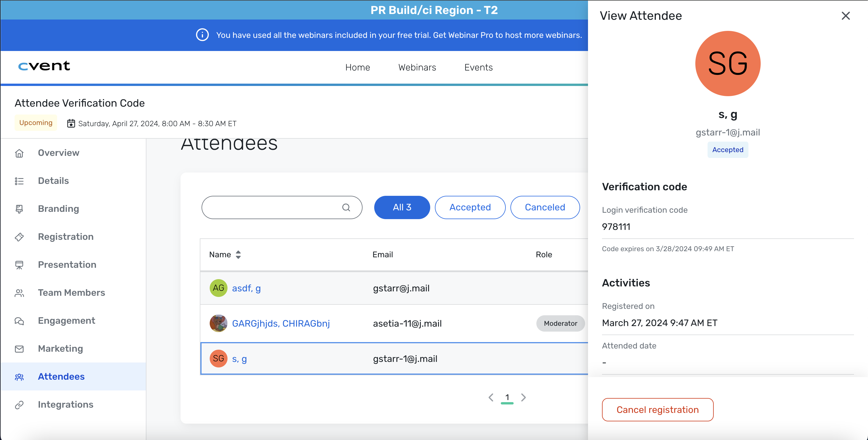Viewport: 868px width, 440px height.
Task: Filter attendees by Canceled
Action: [545, 207]
